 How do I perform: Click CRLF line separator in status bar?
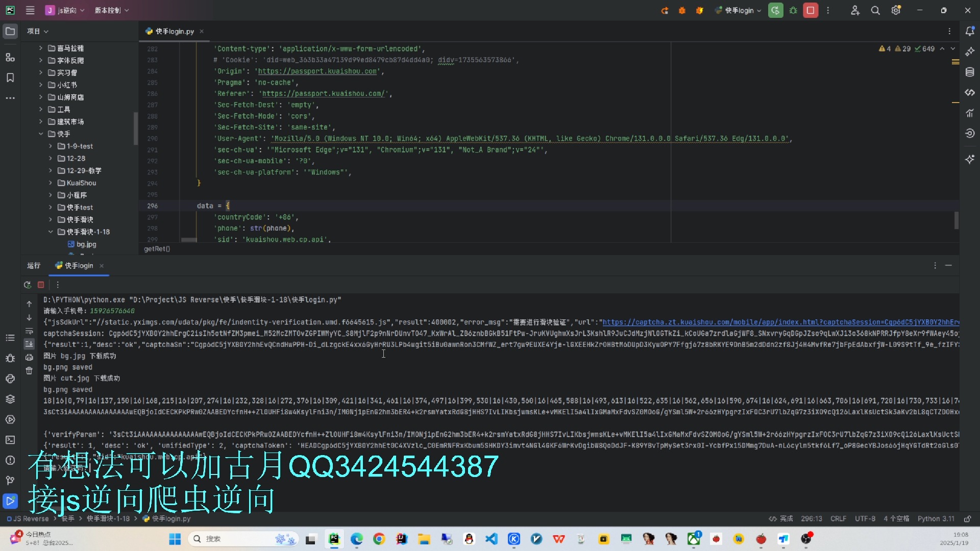838,519
